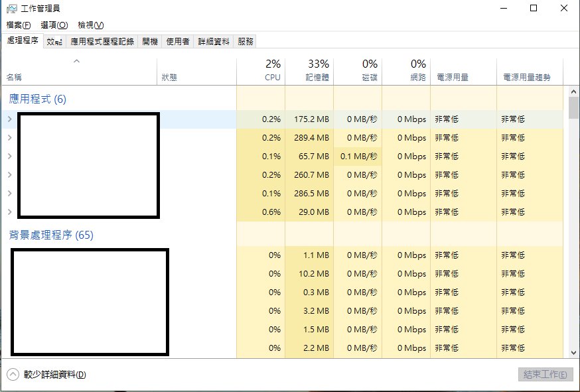Click the scrollbar down arrow
This screenshot has width=580, height=392.
coord(574,353)
